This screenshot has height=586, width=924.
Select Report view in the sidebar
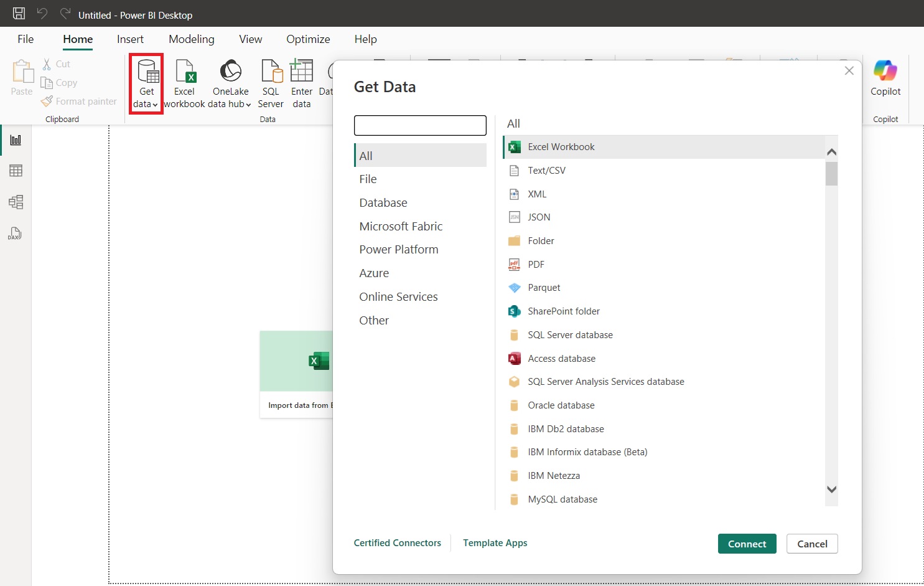16,139
